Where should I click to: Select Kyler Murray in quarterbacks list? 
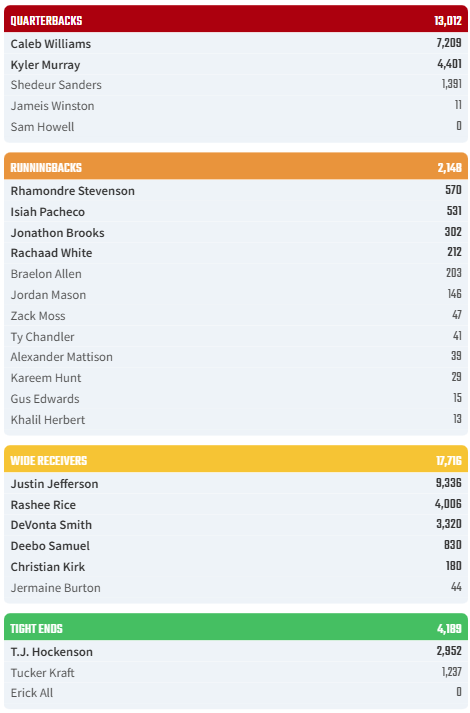pyautogui.click(x=235, y=64)
